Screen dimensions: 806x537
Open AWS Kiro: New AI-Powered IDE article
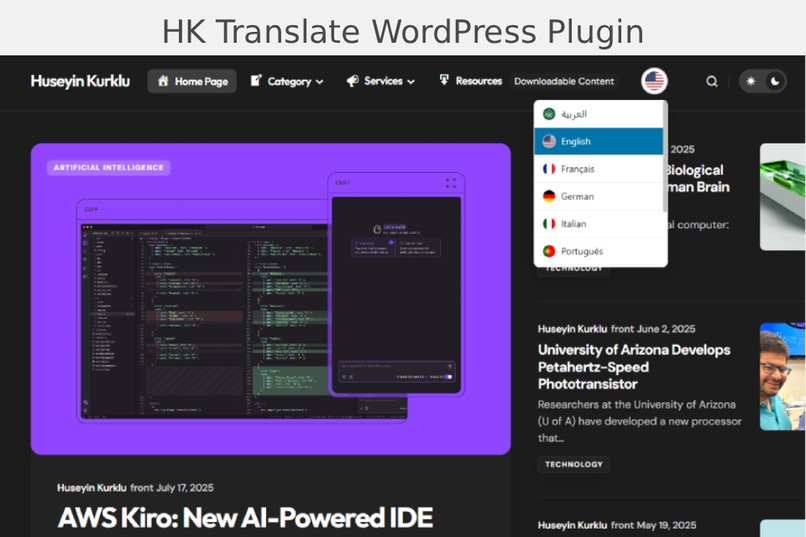(x=245, y=517)
